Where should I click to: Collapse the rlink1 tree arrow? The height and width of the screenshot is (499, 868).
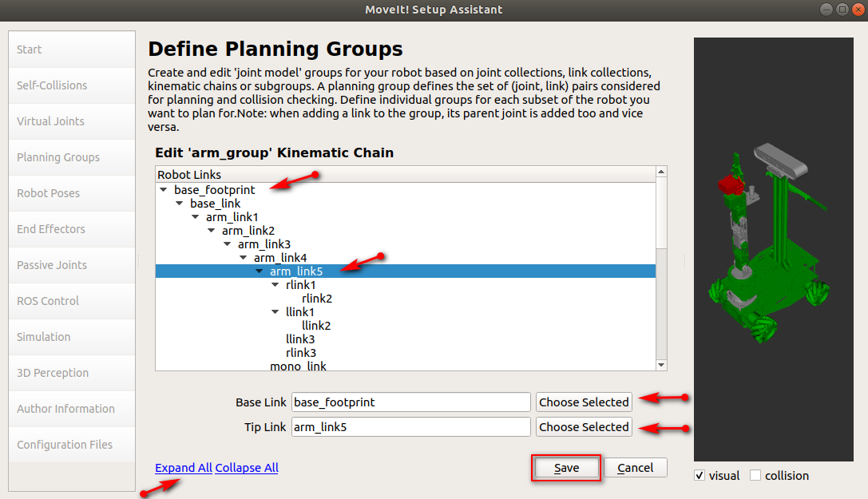(275, 285)
